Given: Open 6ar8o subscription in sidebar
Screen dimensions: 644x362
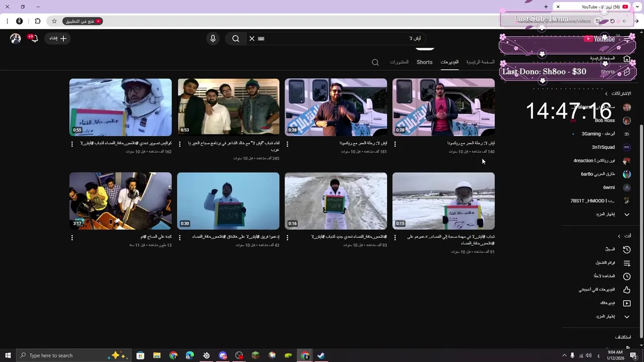Looking at the screenshot, I should click(598, 174).
